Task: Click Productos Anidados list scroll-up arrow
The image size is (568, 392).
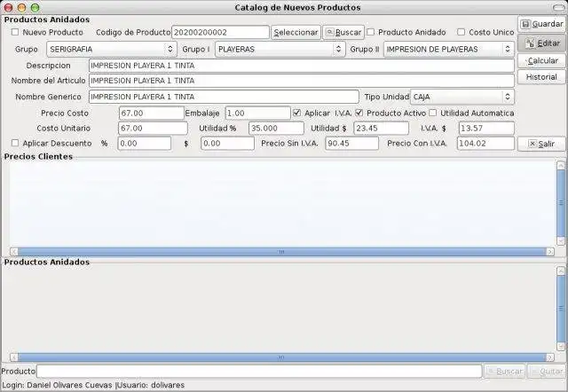Action: coord(561,270)
